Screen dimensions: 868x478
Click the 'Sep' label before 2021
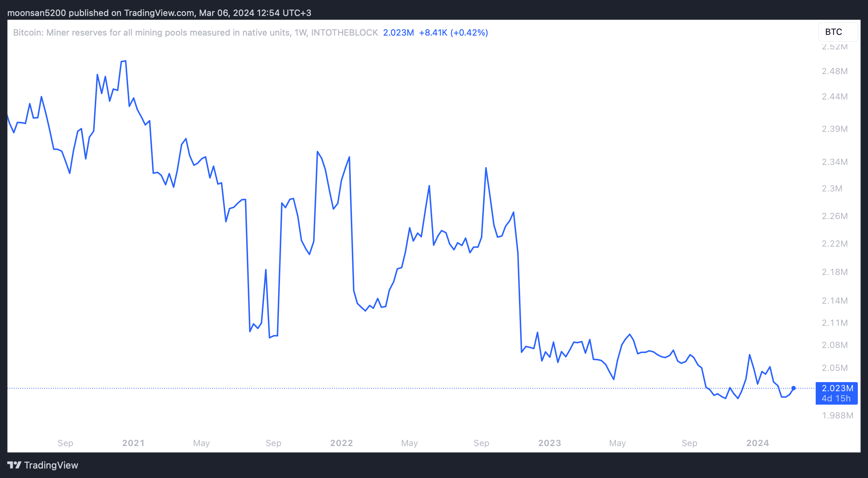65,443
